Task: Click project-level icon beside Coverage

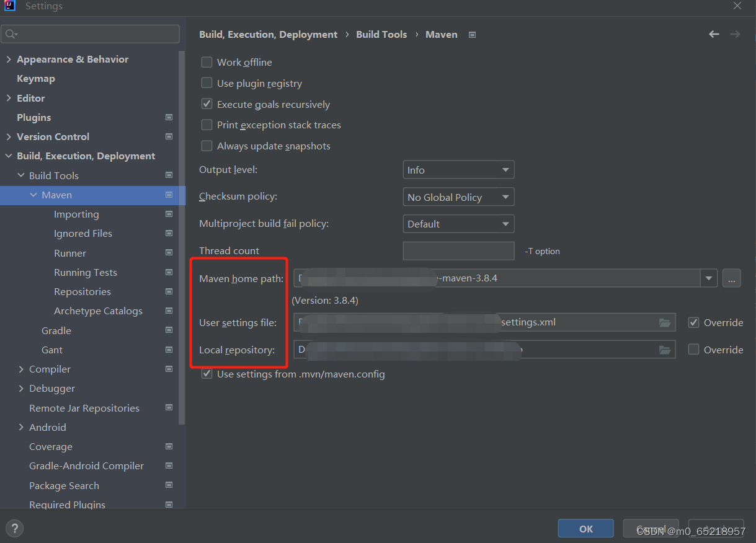Action: [x=169, y=447]
